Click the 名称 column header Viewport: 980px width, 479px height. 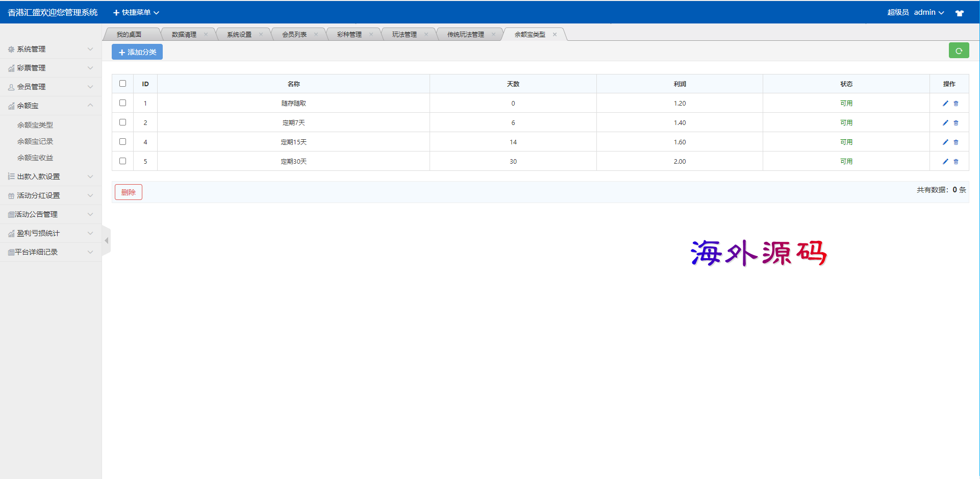click(x=294, y=84)
